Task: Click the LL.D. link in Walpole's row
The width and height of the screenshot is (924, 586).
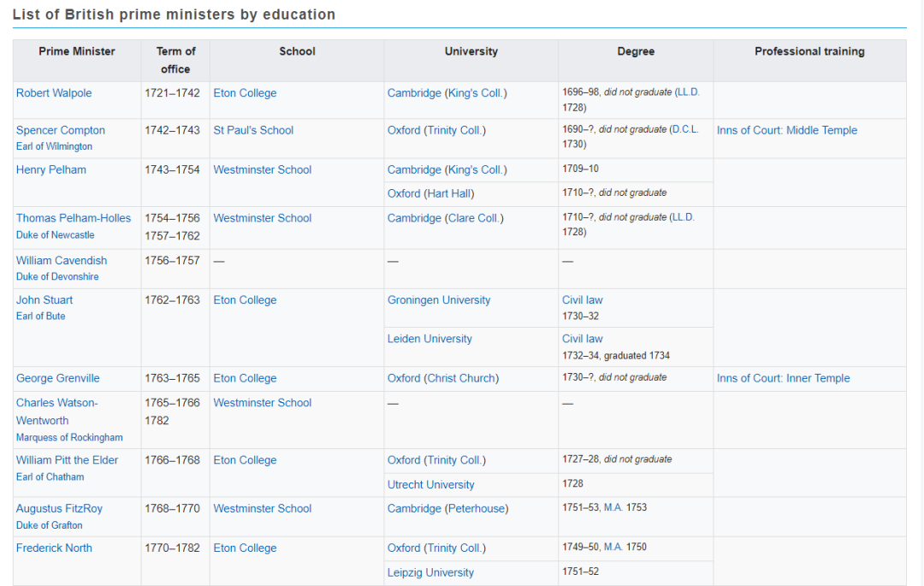Action: 688,92
